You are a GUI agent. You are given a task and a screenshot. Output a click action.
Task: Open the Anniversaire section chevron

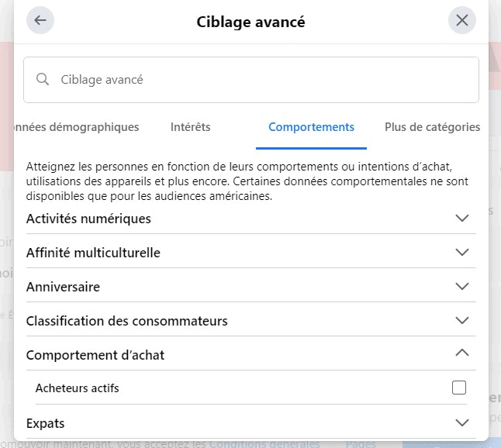click(462, 287)
